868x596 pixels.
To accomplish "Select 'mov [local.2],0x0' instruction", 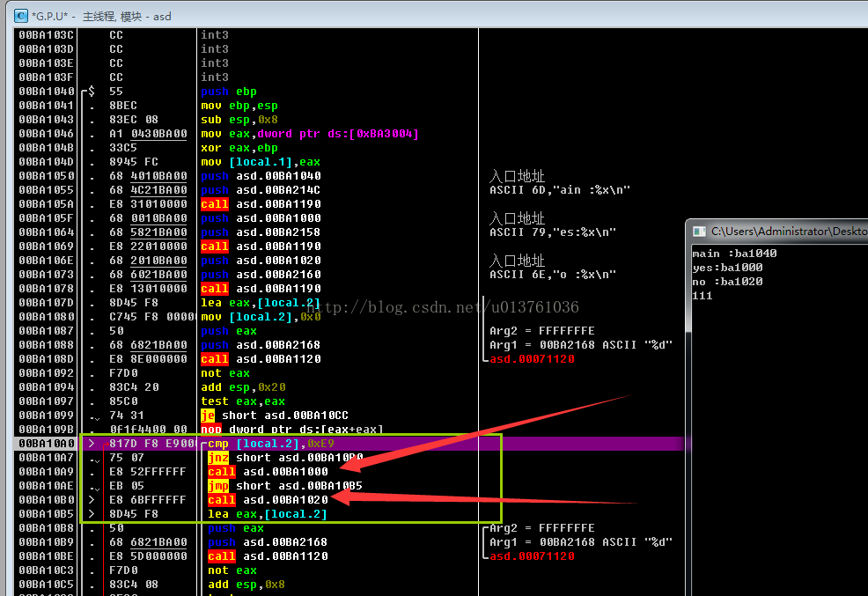I will click(261, 317).
